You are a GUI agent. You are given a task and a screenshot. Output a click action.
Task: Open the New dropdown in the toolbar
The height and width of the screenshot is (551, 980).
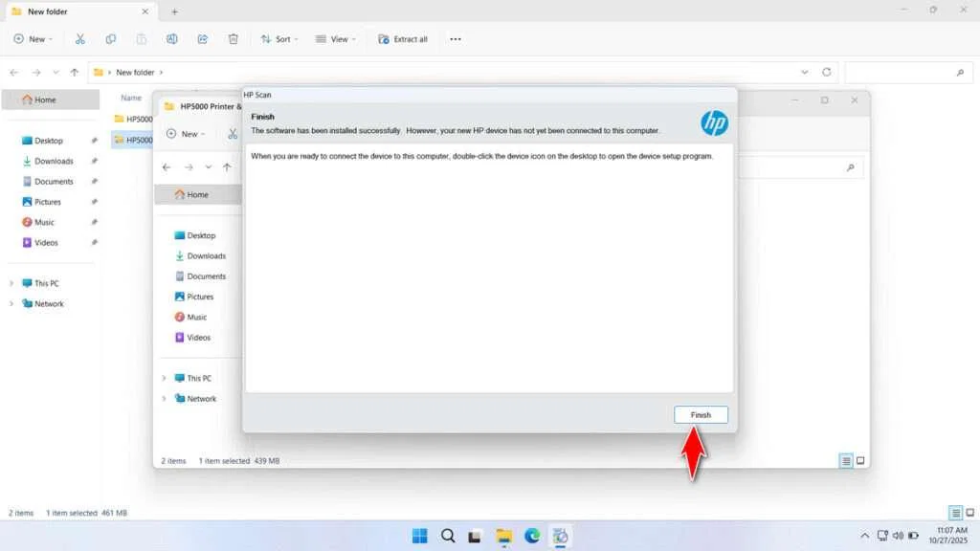click(33, 39)
